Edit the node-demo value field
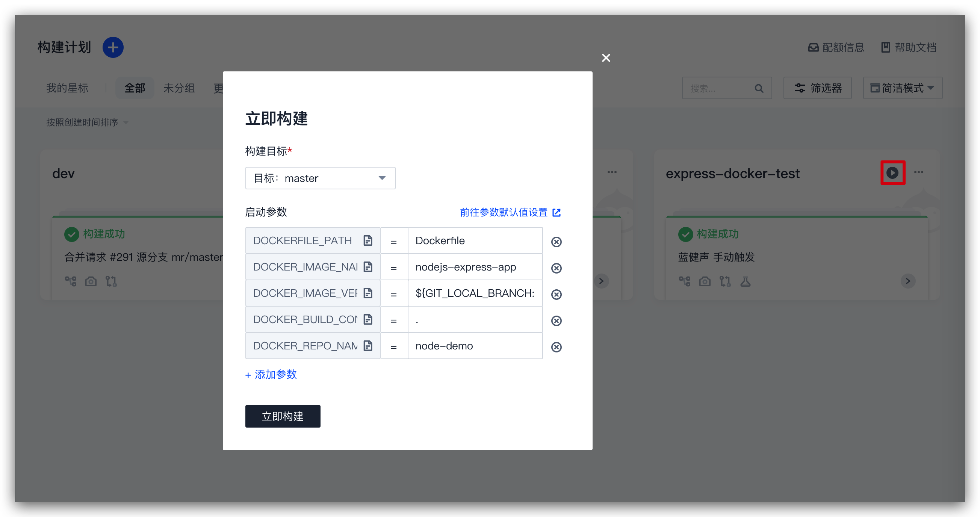The width and height of the screenshot is (980, 517). pyautogui.click(x=475, y=345)
